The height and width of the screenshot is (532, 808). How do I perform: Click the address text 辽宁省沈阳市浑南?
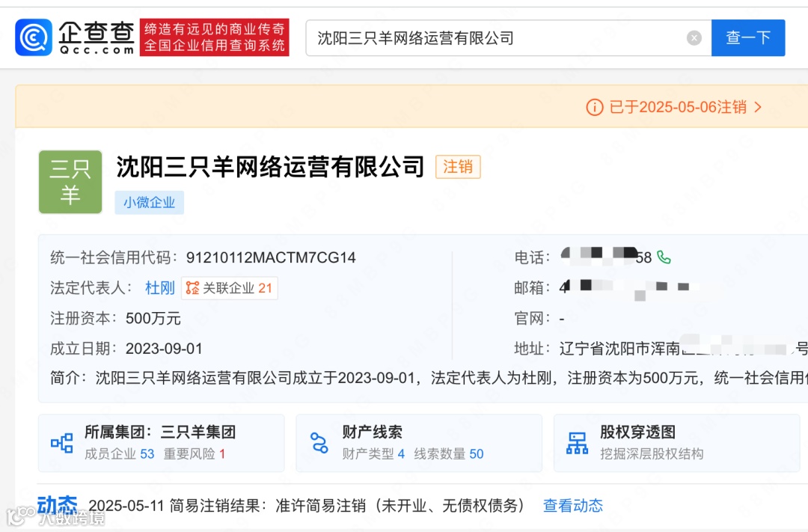[620, 349]
